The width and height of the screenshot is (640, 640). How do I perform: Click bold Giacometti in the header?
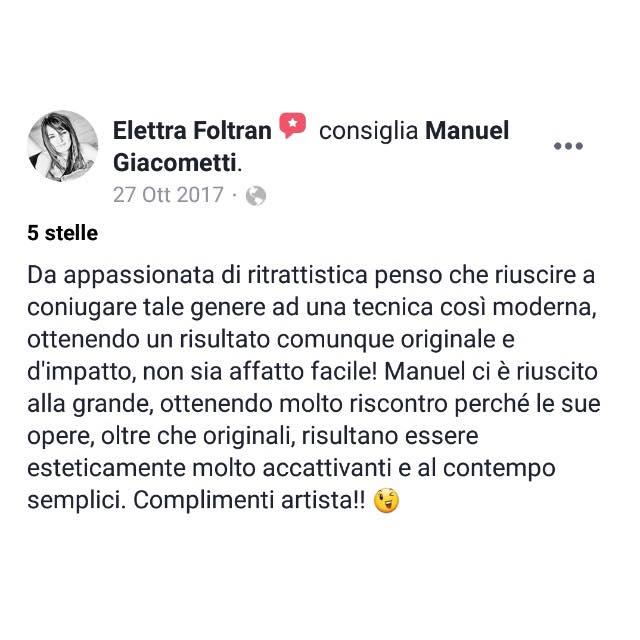pos(175,163)
